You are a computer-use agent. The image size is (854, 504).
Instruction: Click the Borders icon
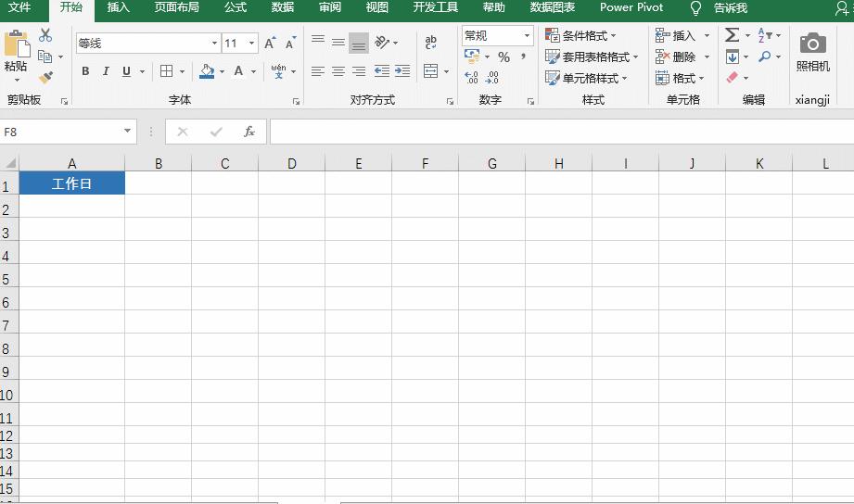(x=167, y=71)
